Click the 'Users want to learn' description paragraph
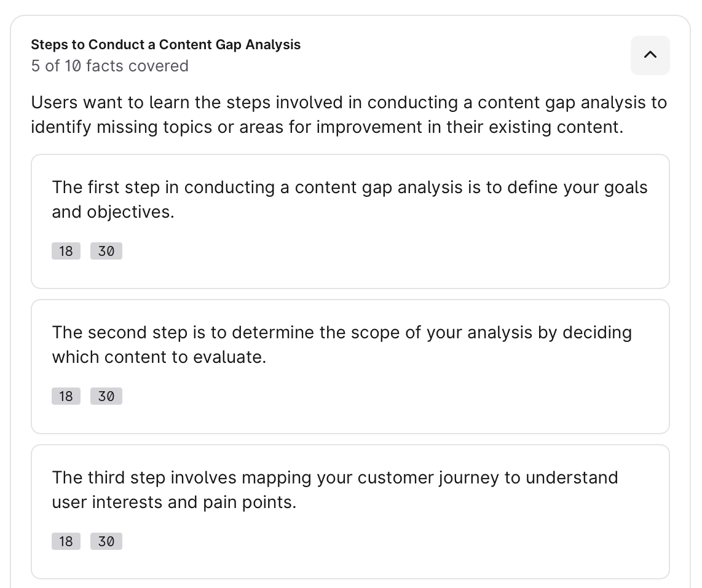The width and height of the screenshot is (702, 588). click(x=349, y=103)
